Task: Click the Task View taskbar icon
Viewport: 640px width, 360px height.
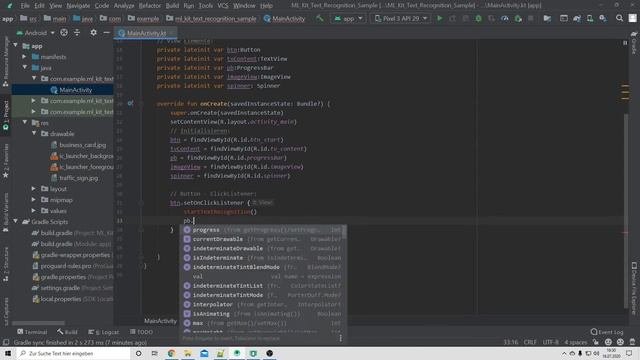Action: point(155,353)
